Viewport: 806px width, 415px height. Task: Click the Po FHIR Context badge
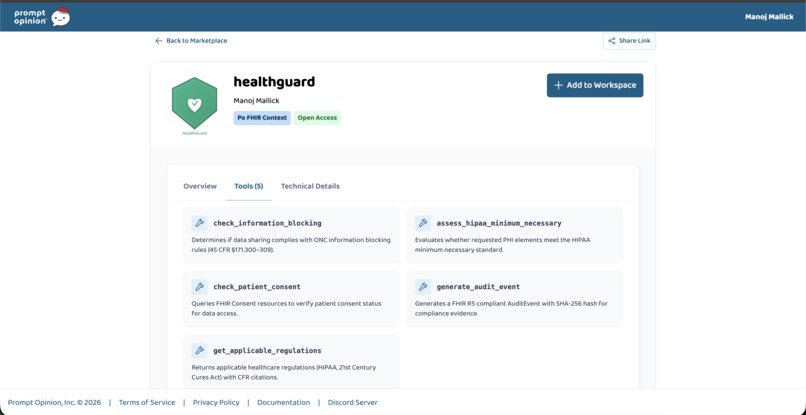[262, 118]
